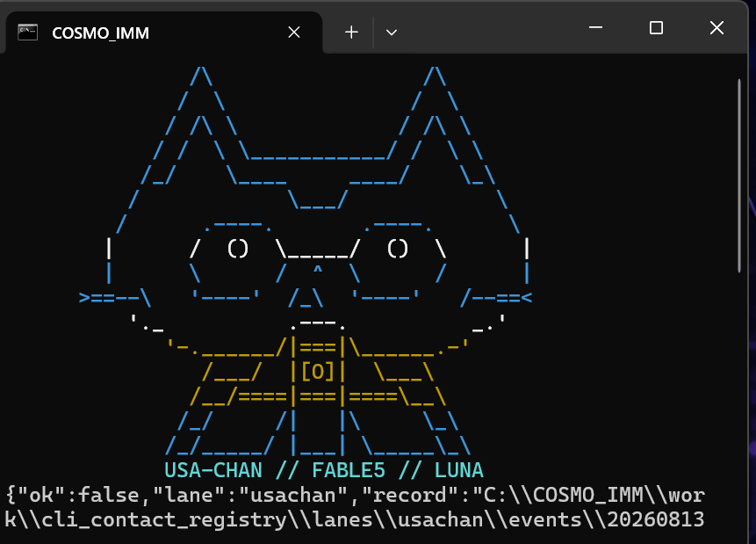Image resolution: width=756 pixels, height=544 pixels.
Task: Click the 20260813 text in output
Action: tap(655, 520)
